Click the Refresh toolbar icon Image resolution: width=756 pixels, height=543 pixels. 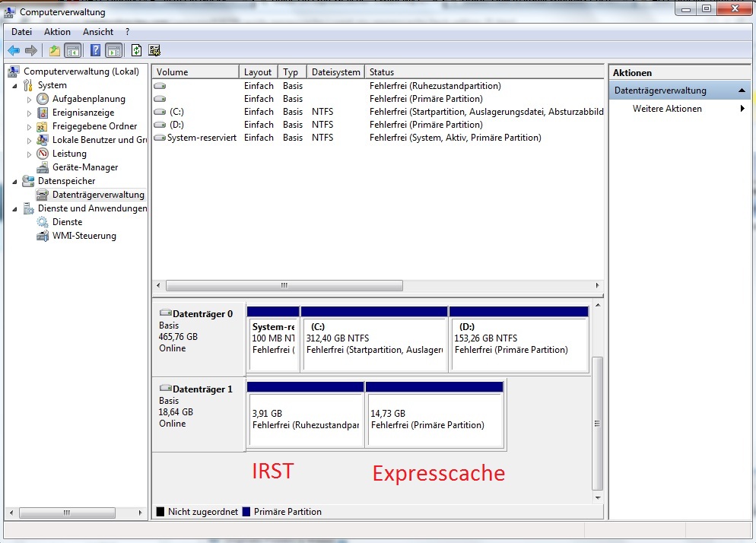click(x=136, y=50)
